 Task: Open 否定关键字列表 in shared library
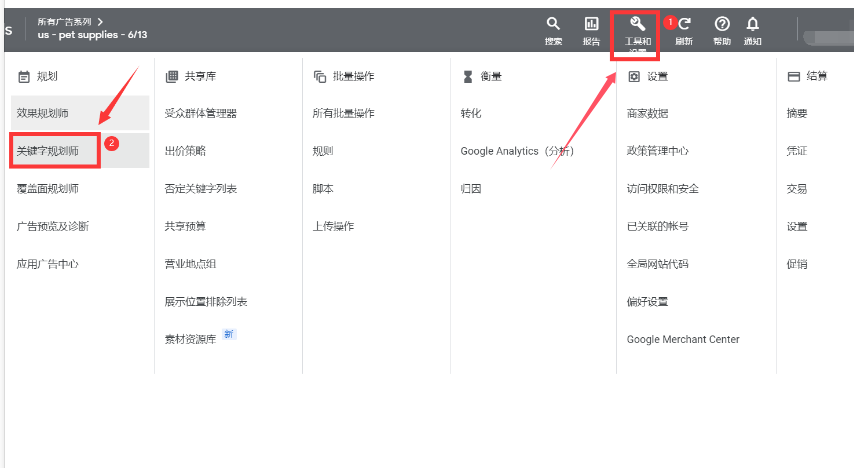coord(200,188)
